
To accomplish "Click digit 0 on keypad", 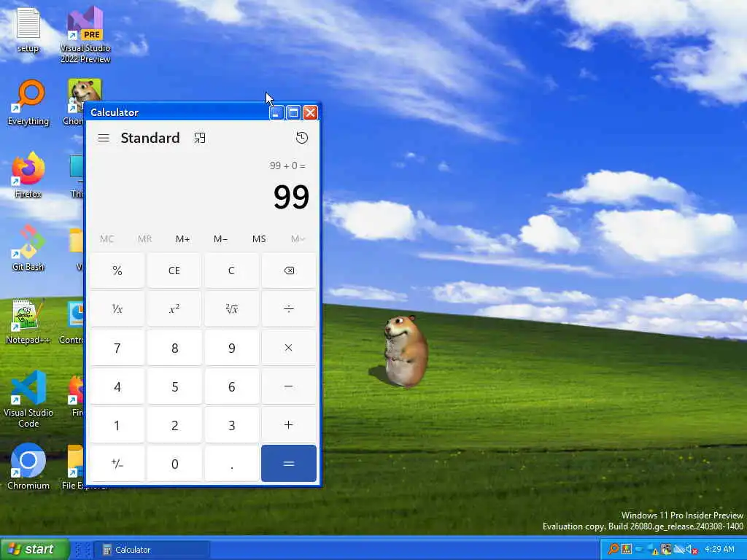I will [x=174, y=463].
